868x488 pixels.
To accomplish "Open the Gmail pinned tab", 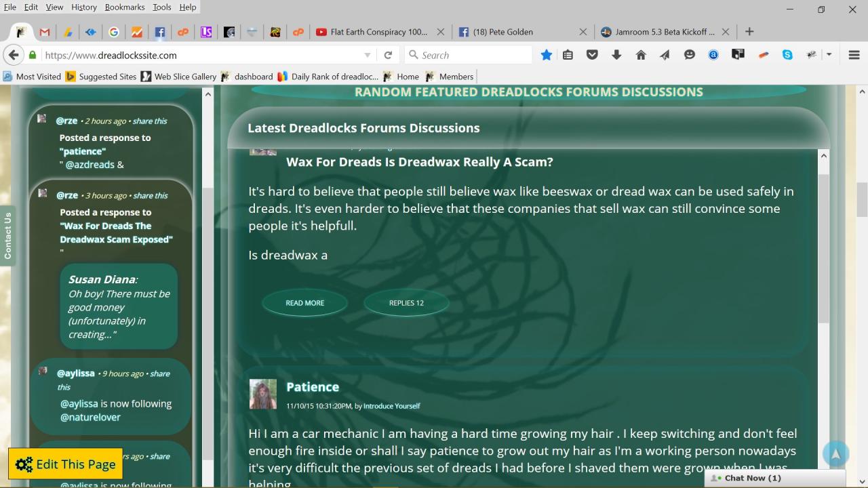I will [x=45, y=32].
